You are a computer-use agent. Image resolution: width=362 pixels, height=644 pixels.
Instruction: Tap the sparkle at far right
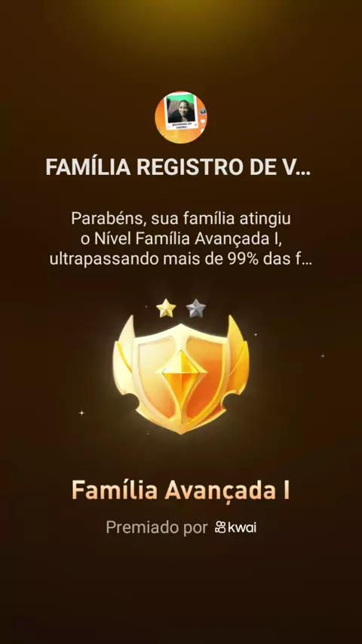(x=323, y=356)
